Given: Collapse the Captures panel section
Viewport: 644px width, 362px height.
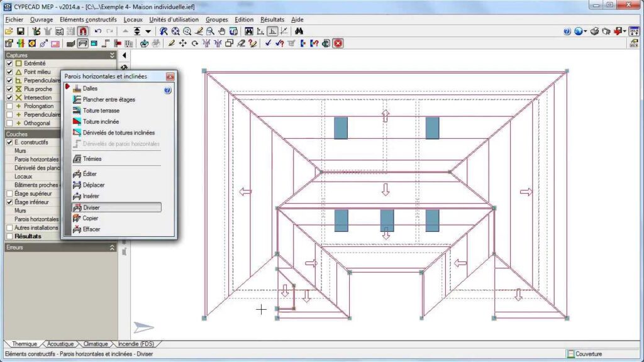Looking at the screenshot, I should coord(113,55).
